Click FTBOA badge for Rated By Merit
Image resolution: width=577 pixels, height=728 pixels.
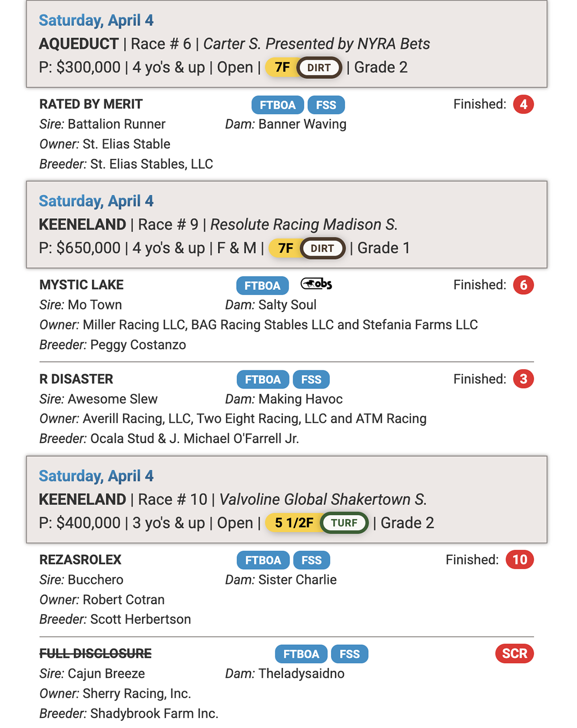[277, 105]
